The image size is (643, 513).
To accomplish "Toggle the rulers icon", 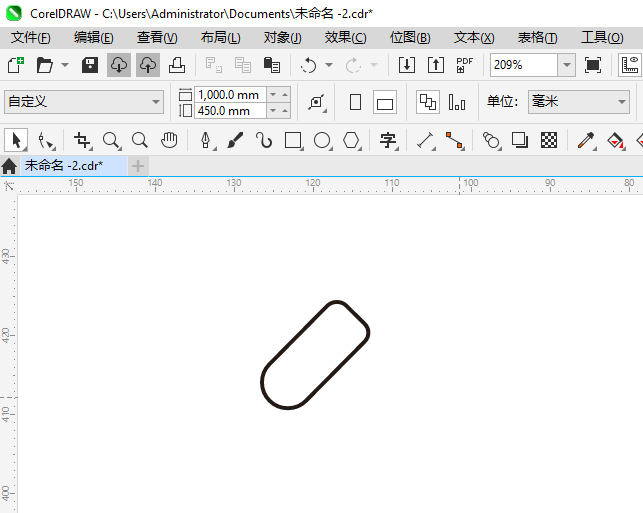I will (x=629, y=65).
